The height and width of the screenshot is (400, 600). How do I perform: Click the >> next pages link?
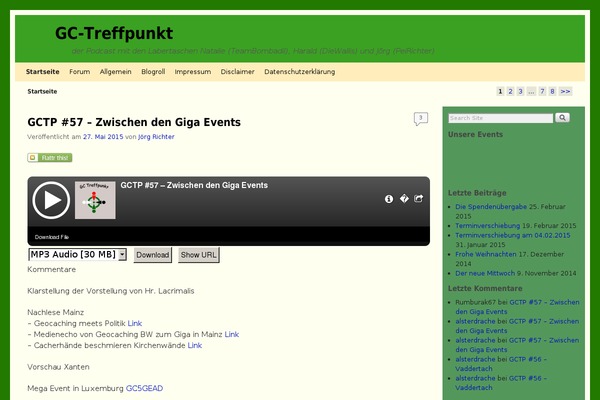click(x=565, y=91)
